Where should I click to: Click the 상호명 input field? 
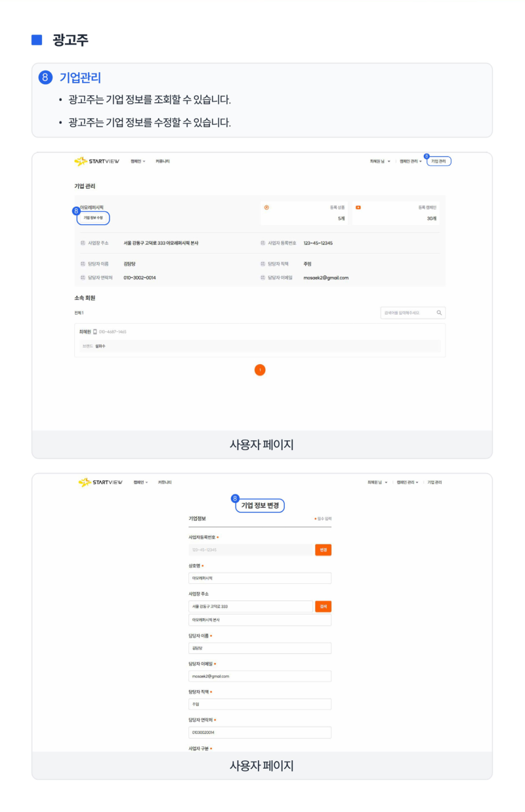260,579
